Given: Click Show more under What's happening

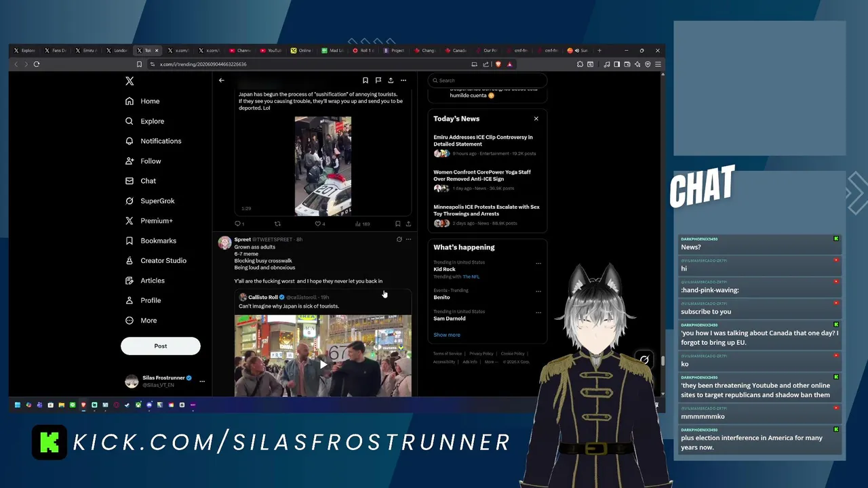Looking at the screenshot, I should (x=446, y=335).
